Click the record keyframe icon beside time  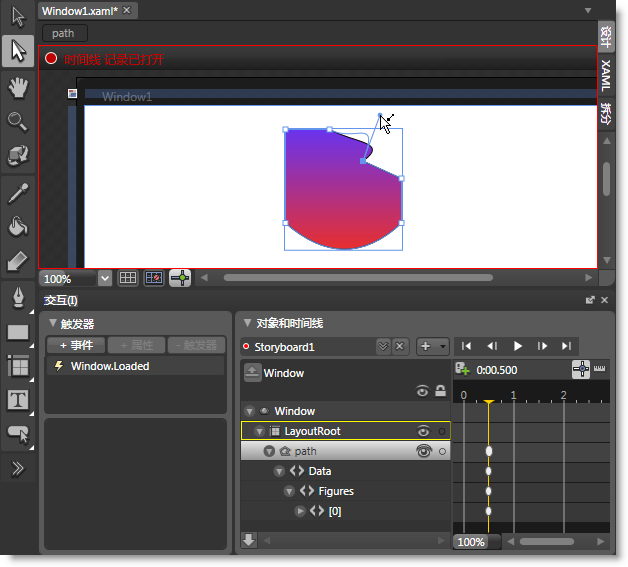coord(461,369)
